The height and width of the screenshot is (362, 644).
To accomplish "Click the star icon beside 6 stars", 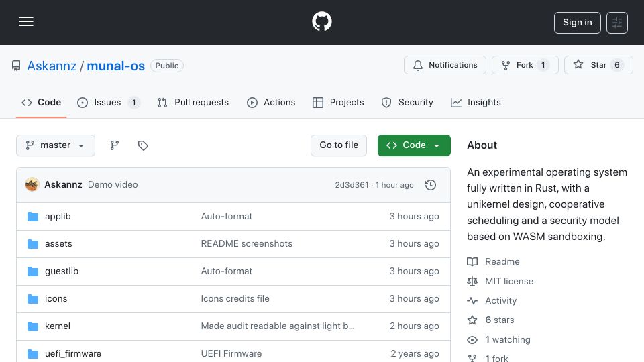I will [472, 320].
